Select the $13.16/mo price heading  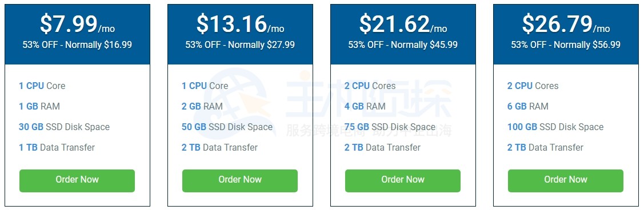[240, 24]
